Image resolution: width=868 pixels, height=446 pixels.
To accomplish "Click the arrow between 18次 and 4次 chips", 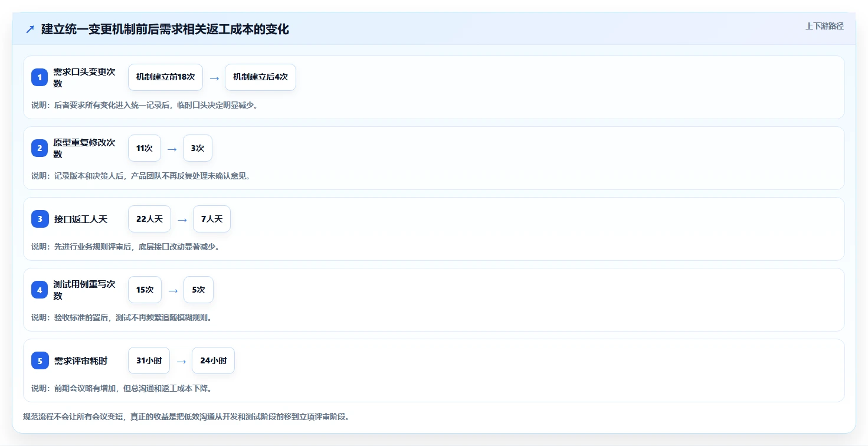I will [214, 78].
